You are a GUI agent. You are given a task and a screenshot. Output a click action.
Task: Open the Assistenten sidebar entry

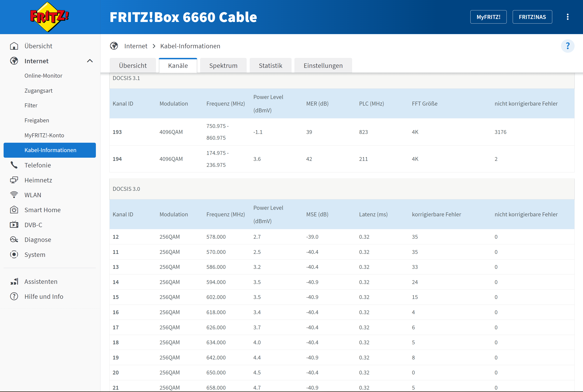point(41,281)
